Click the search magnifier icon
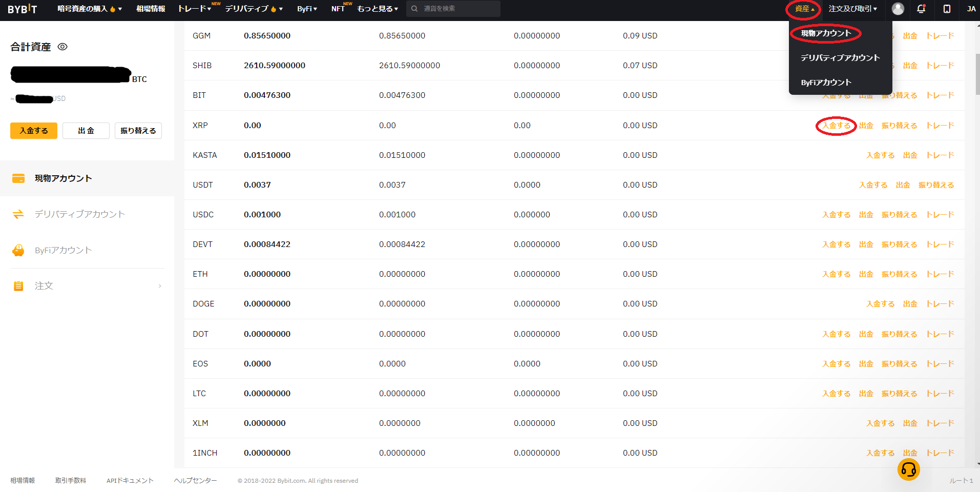The image size is (980, 492). pyautogui.click(x=414, y=9)
